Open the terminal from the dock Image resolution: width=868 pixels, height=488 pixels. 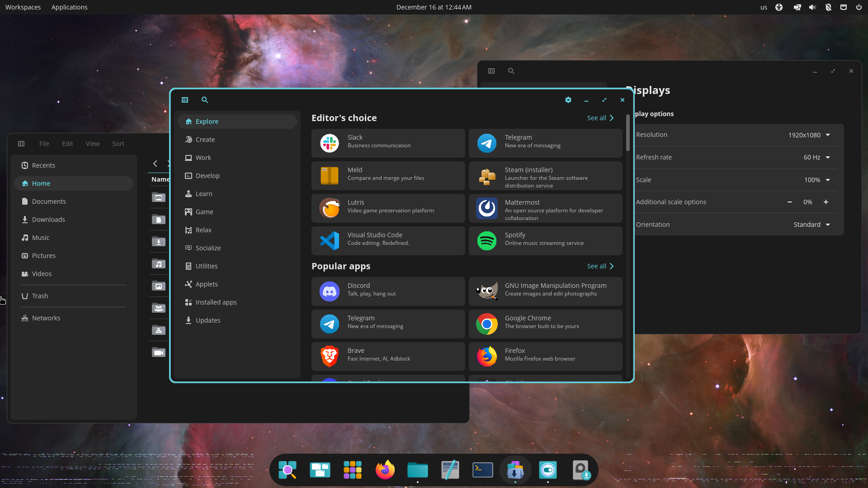point(482,470)
